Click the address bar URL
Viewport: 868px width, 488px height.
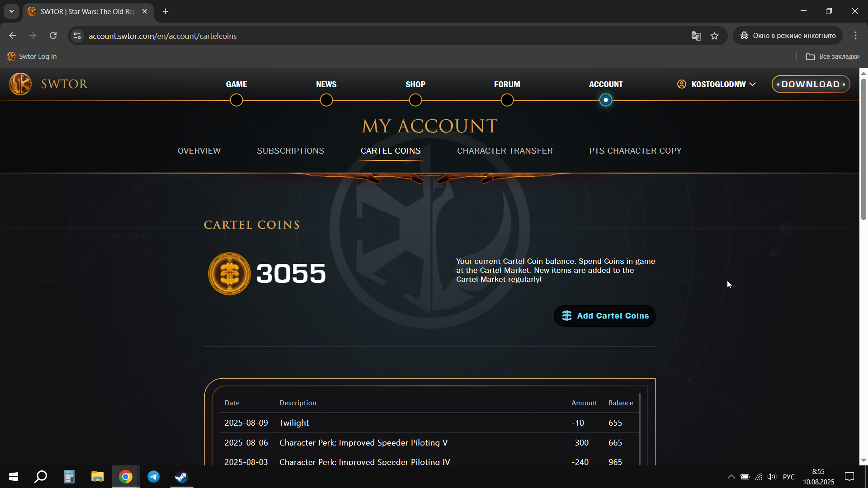(x=162, y=36)
